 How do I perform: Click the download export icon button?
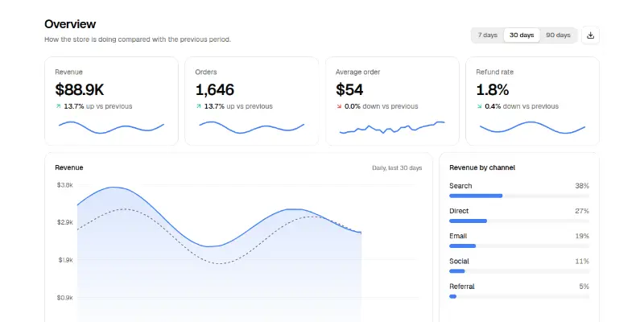pyautogui.click(x=590, y=35)
